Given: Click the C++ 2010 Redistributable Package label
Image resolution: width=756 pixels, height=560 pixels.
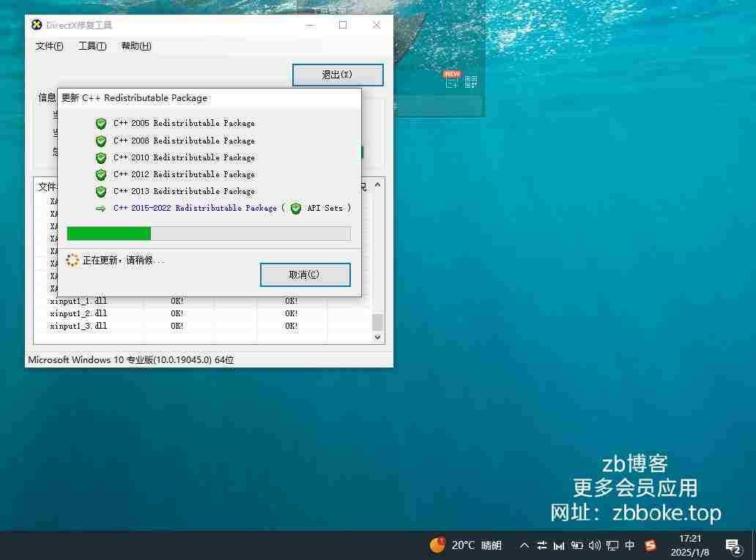Looking at the screenshot, I should point(184,157).
